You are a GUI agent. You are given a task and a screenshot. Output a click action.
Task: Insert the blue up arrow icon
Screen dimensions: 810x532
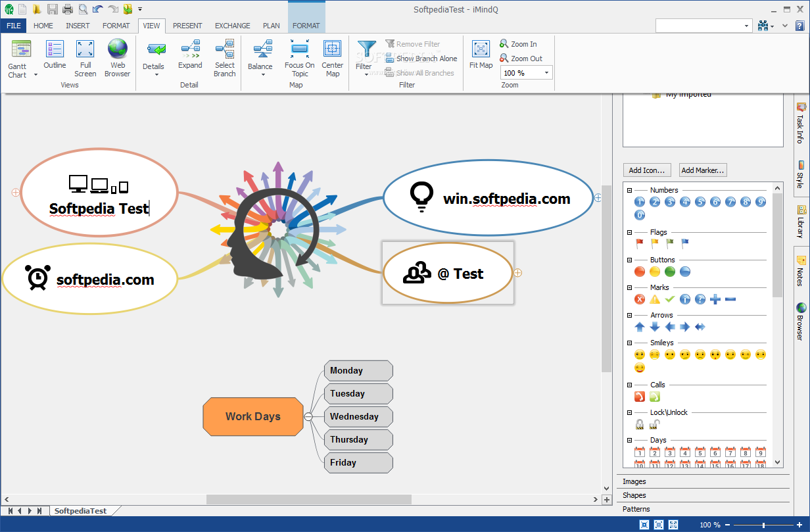point(640,327)
